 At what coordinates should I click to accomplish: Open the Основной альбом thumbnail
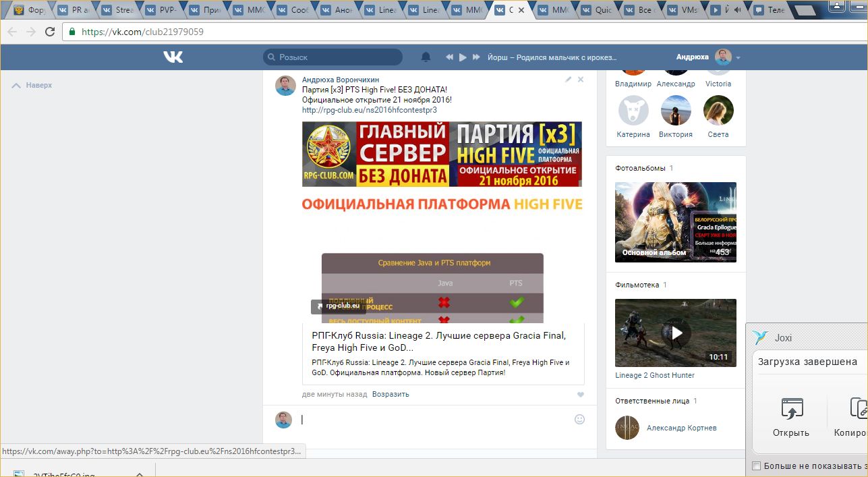676,222
